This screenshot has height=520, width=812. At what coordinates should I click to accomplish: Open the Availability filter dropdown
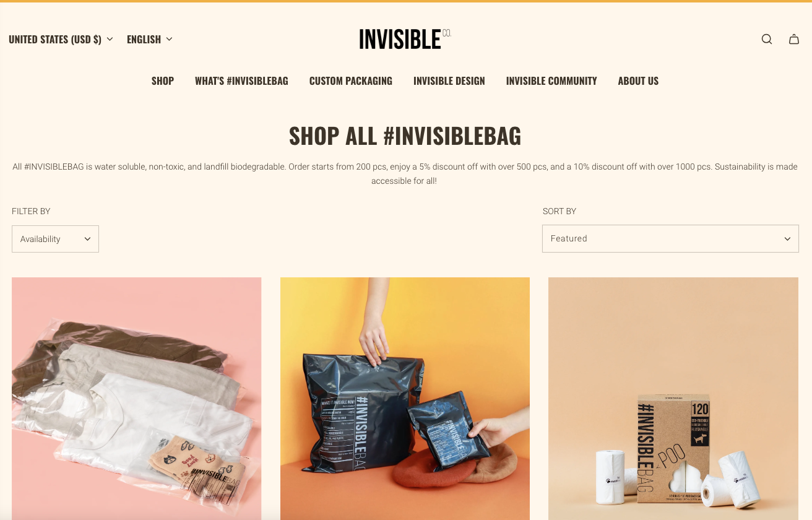click(x=55, y=239)
